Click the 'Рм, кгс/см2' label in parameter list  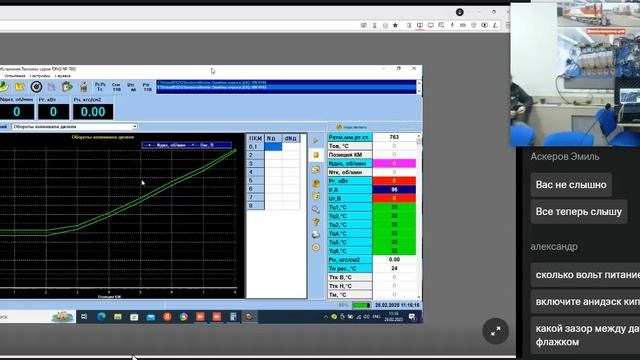click(350, 260)
